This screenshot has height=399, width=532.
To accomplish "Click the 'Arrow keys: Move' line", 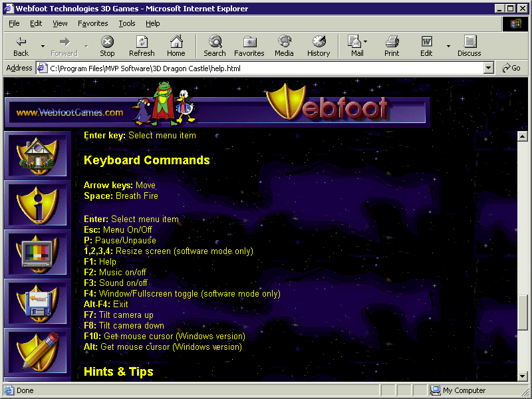I will [120, 186].
